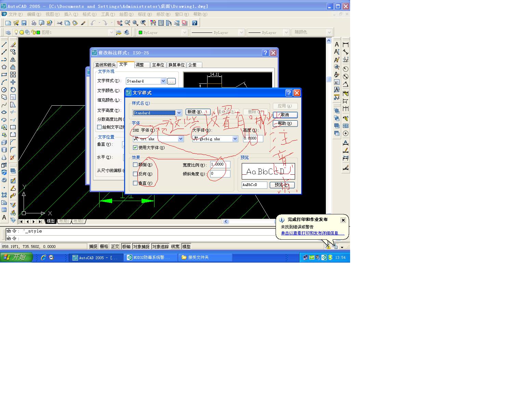
Task: Expand the ByLayer lineweight dropdown
Action: point(286,32)
